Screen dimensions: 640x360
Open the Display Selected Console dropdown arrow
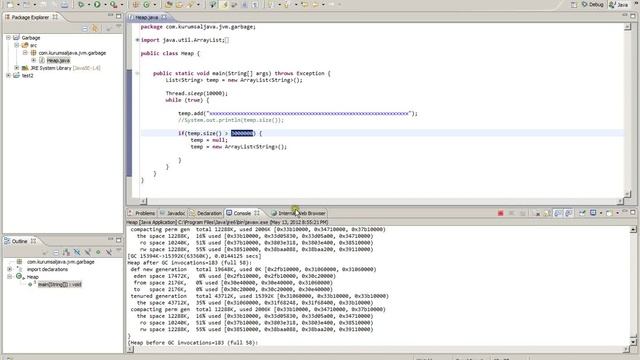[601, 213]
